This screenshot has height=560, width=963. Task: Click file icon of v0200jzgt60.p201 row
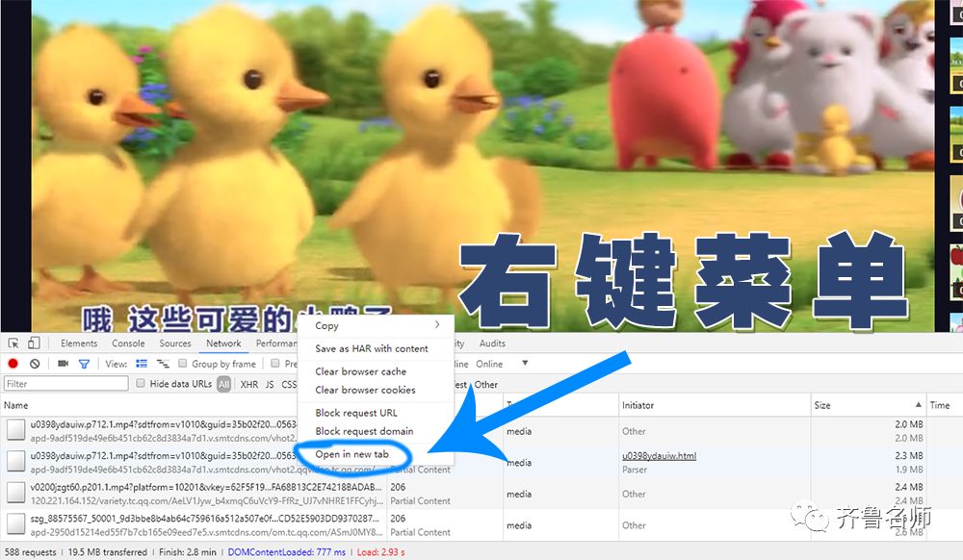(16, 494)
